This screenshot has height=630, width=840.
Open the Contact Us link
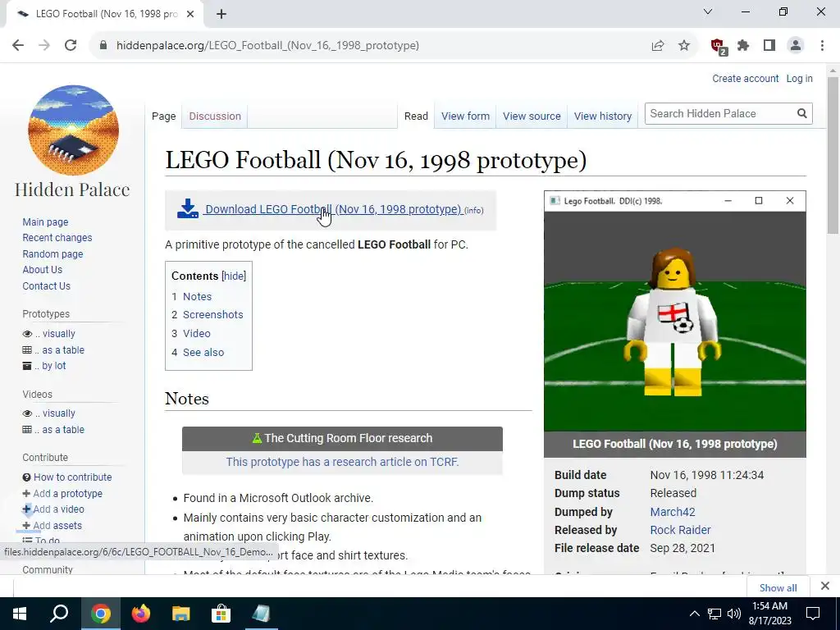coord(47,286)
